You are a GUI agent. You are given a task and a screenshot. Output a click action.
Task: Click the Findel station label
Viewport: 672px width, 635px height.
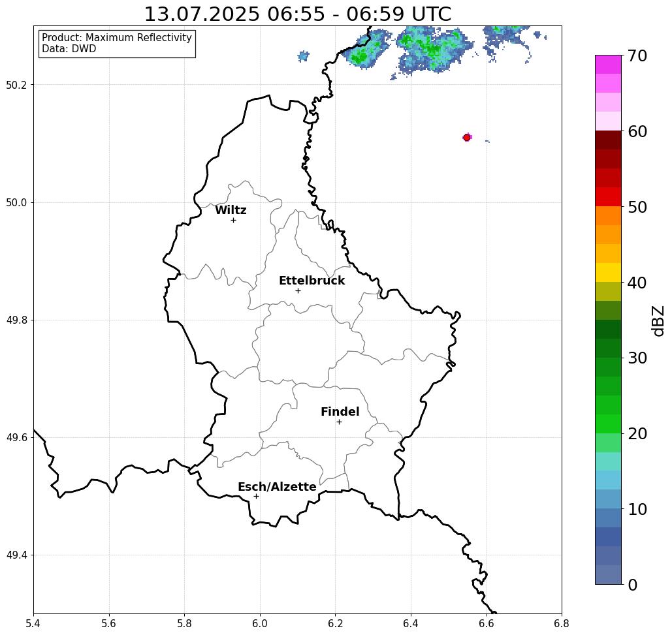coord(340,412)
